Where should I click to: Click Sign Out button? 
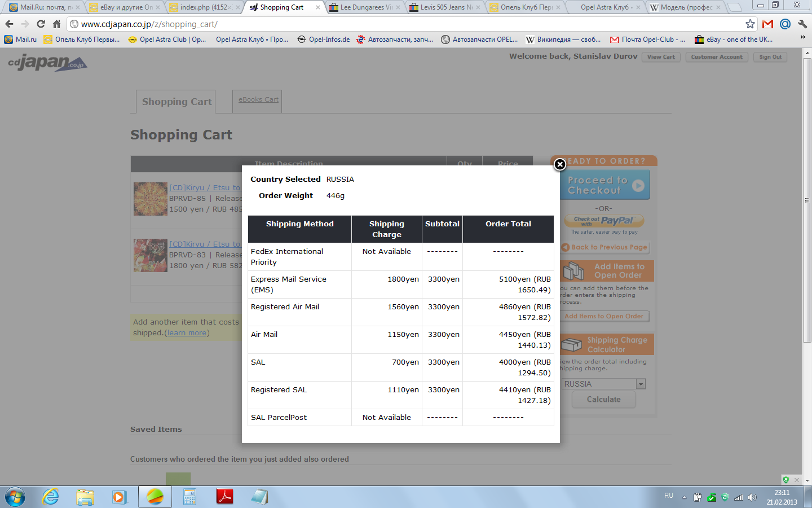[x=770, y=57]
